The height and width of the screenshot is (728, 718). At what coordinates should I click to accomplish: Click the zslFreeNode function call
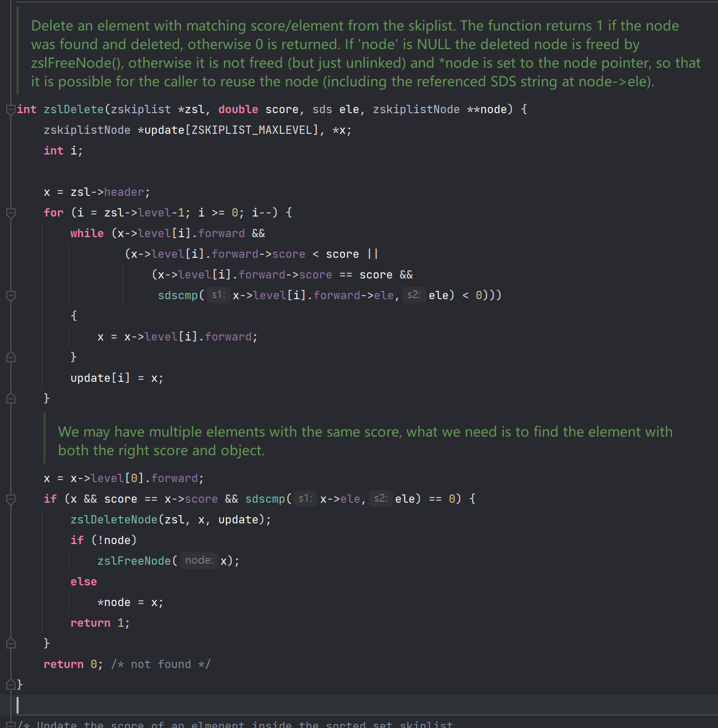click(x=134, y=561)
